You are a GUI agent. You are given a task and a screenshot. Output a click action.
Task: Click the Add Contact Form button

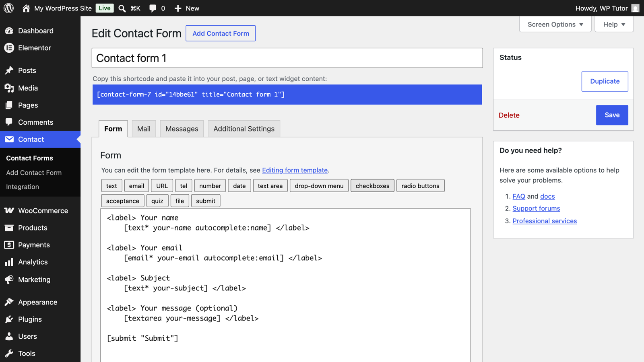[221, 33]
